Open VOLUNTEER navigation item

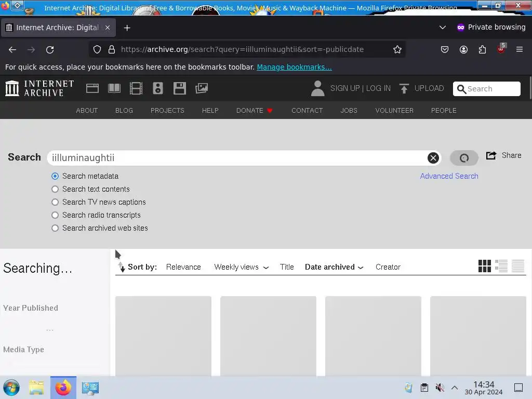point(394,111)
